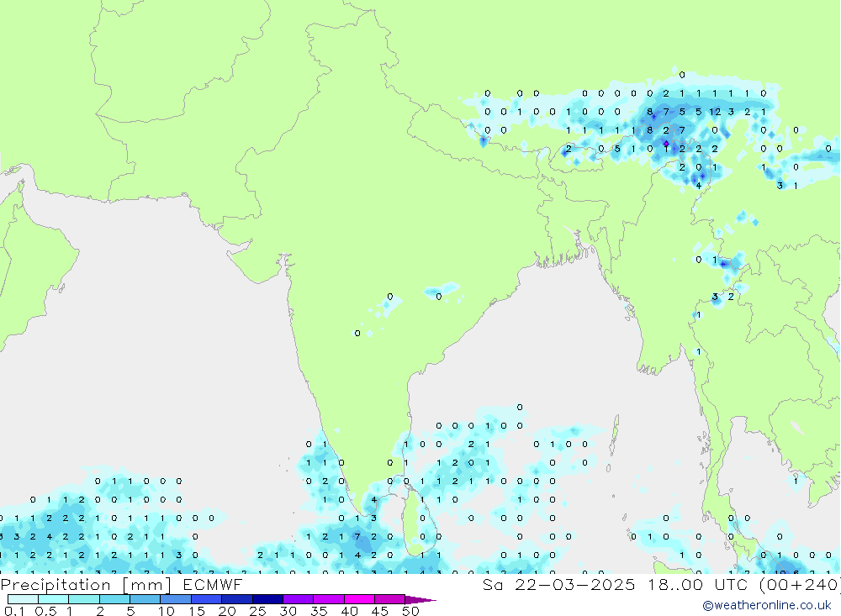Click the "50" legend scale label
Image resolution: width=841 pixels, height=616 pixels.
410,611
